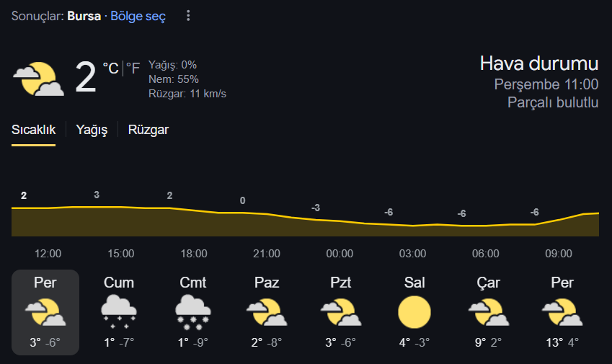
Task: Open the three-dot options menu
Action: click(188, 16)
